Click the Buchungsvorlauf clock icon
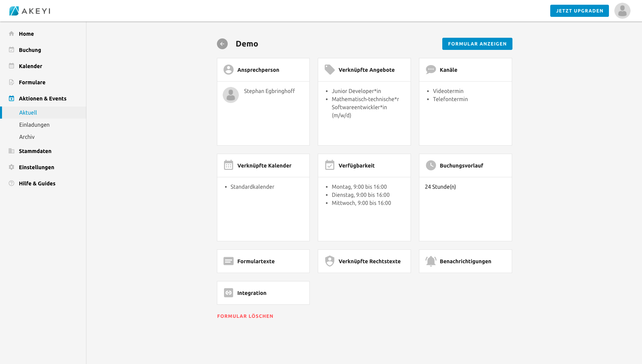 (x=431, y=165)
